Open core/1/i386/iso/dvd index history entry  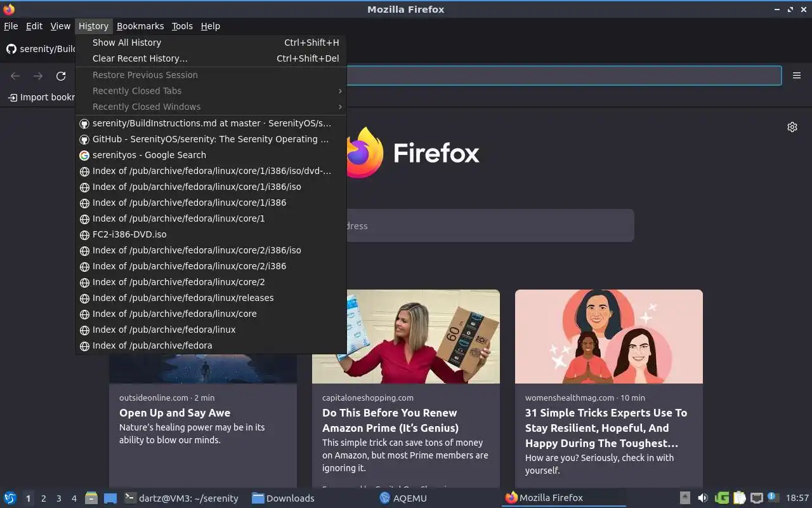[x=211, y=171]
